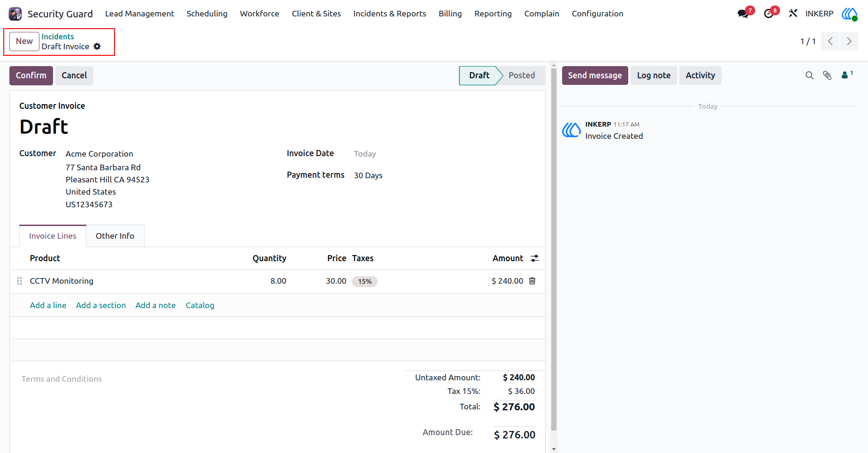Click the debug tools wrench icon

pos(793,13)
